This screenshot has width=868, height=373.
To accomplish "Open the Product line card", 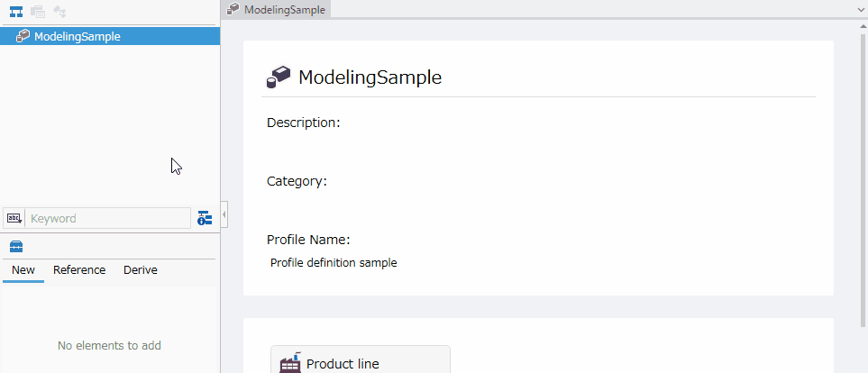I will pos(361,359).
